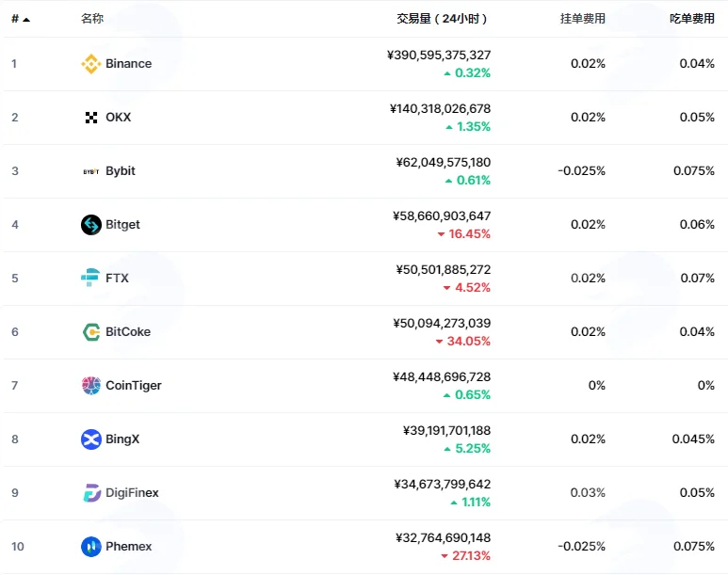The image size is (728, 575).
Task: Click the BingX logo icon
Action: pos(91,439)
